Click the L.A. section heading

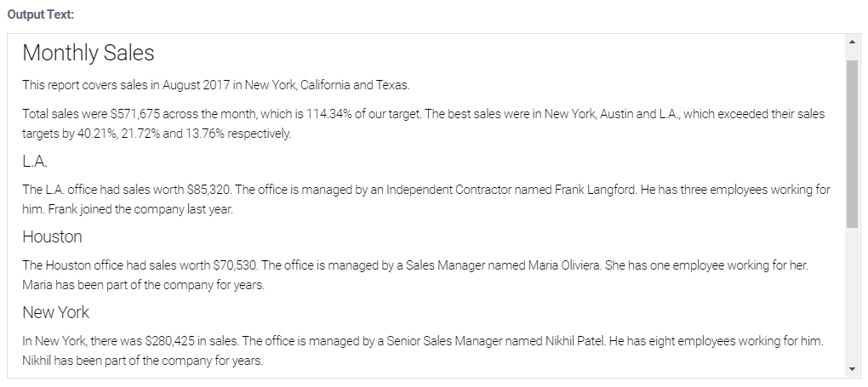(x=35, y=161)
